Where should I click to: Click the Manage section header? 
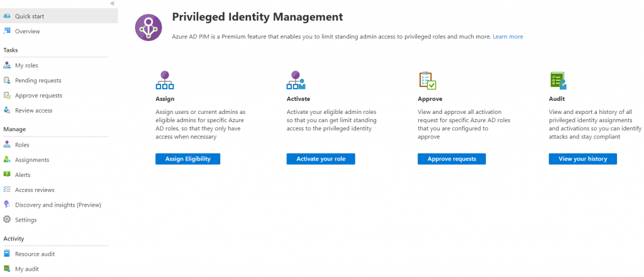pyautogui.click(x=15, y=129)
